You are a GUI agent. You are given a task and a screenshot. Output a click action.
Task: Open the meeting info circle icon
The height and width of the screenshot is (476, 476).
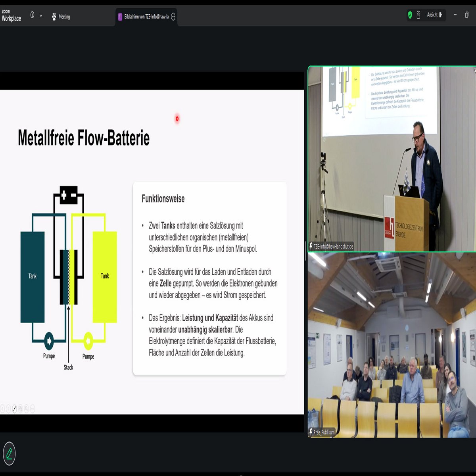click(x=32, y=15)
